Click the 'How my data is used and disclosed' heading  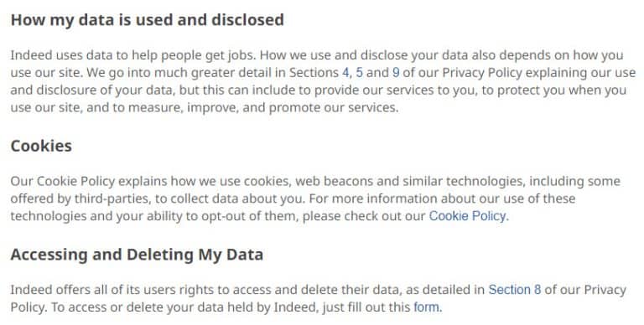click(x=147, y=20)
